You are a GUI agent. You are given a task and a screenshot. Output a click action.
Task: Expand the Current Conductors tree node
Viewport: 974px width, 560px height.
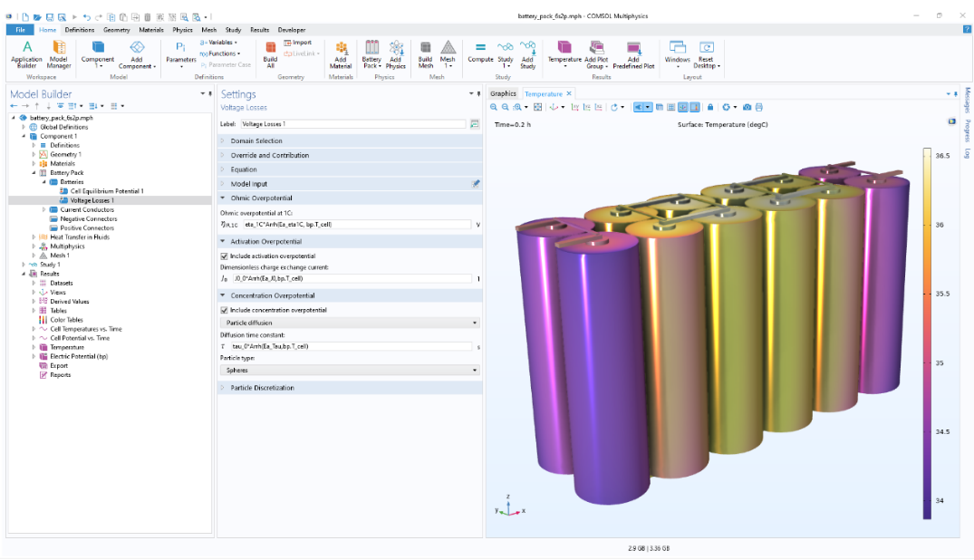tap(43, 210)
